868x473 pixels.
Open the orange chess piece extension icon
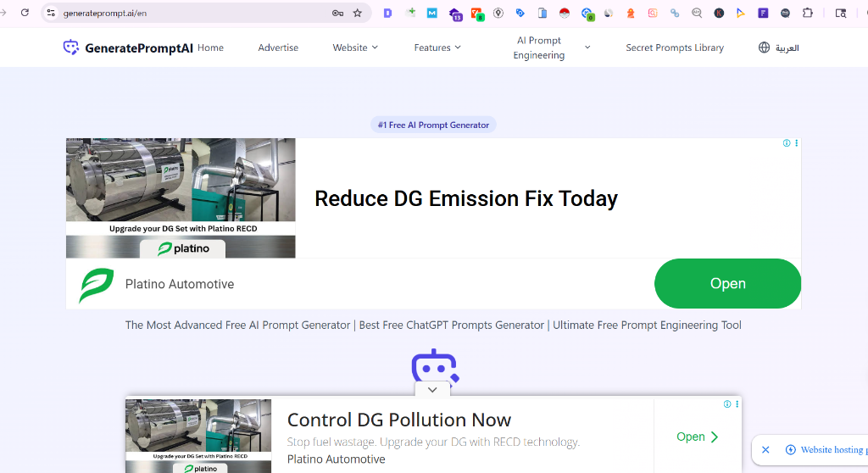point(631,13)
